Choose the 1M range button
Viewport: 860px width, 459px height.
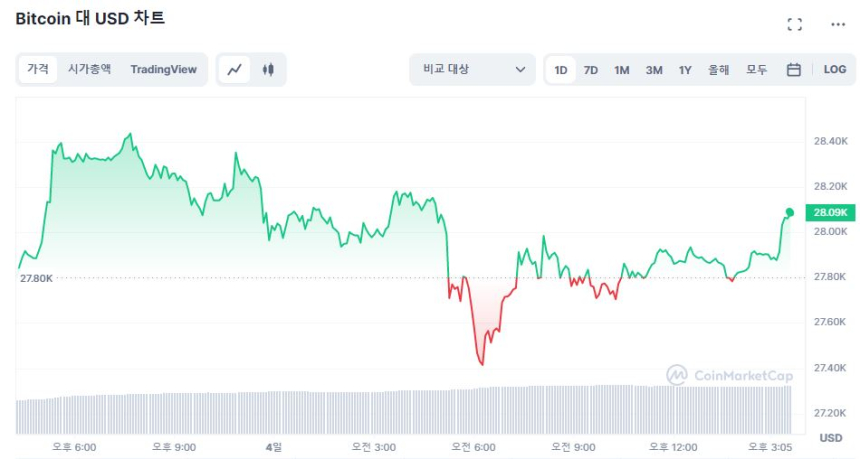click(x=622, y=70)
